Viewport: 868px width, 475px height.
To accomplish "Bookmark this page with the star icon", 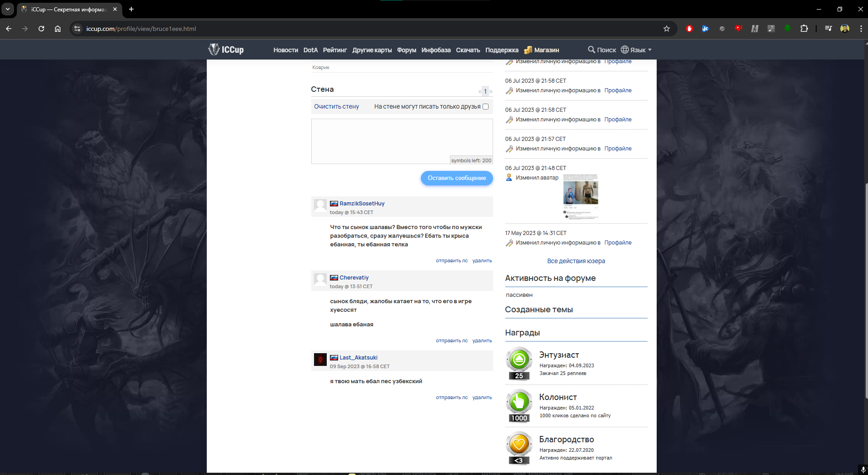I will pos(666,29).
